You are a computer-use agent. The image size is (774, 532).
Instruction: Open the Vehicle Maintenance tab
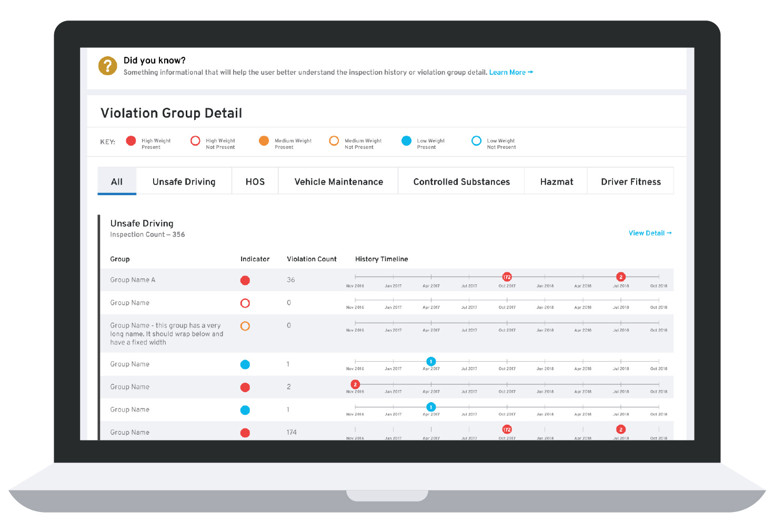point(338,181)
